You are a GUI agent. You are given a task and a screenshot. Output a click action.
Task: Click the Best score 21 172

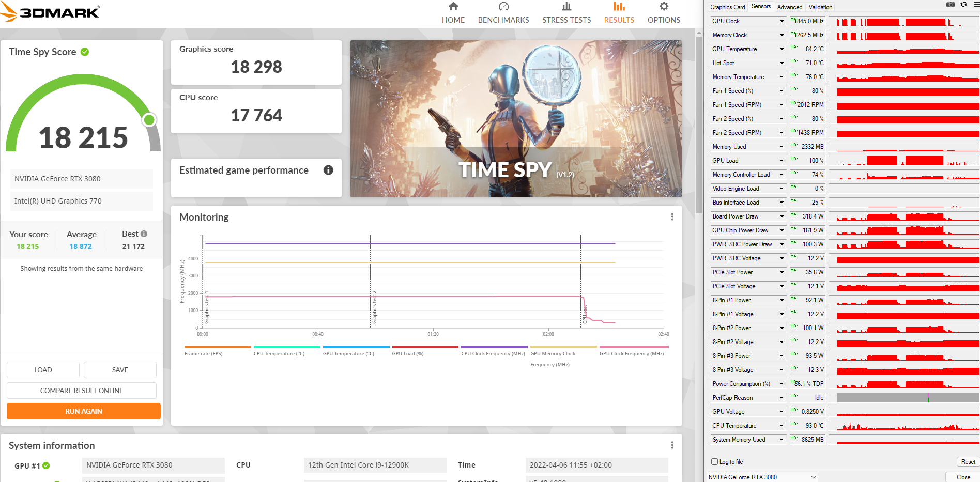click(x=133, y=246)
